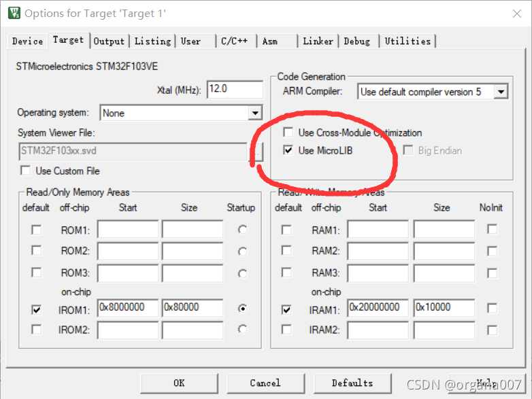
Task: Expand the Operating system dropdown
Action: [255, 113]
